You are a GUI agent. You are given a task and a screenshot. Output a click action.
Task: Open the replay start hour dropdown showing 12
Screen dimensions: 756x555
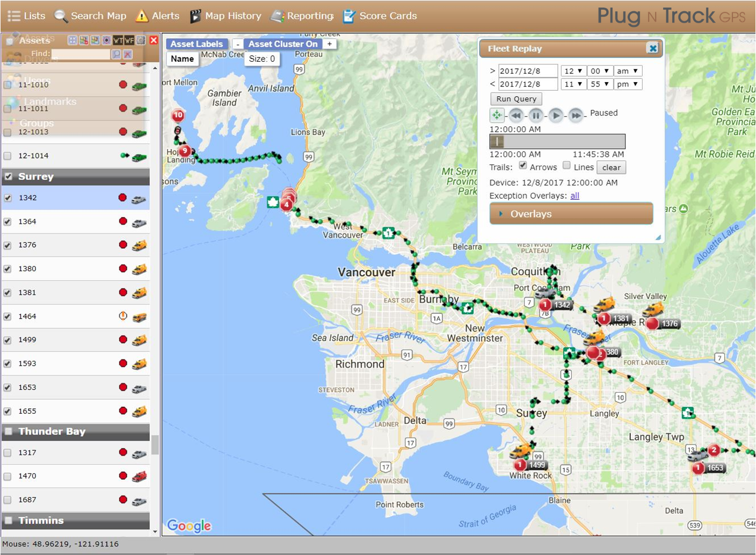(573, 70)
